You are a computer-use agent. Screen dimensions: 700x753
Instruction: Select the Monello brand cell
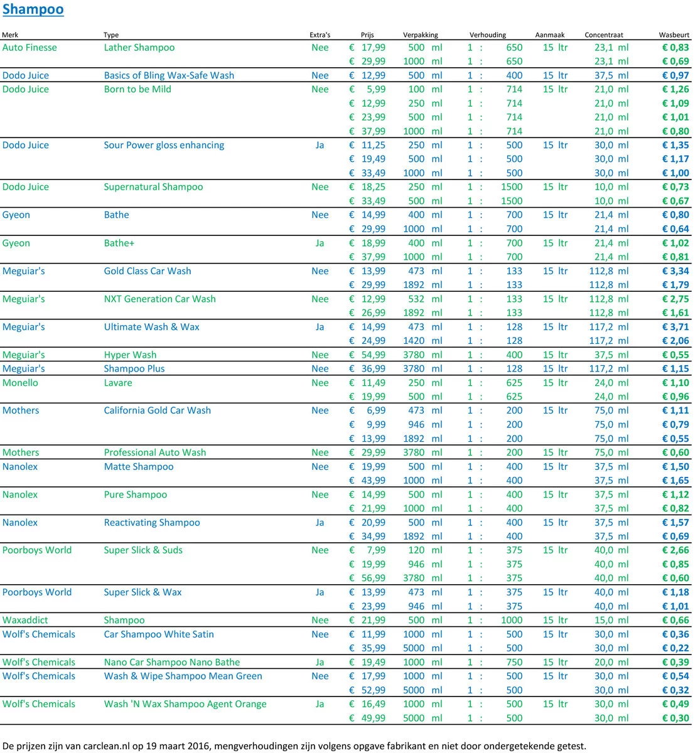20,383
